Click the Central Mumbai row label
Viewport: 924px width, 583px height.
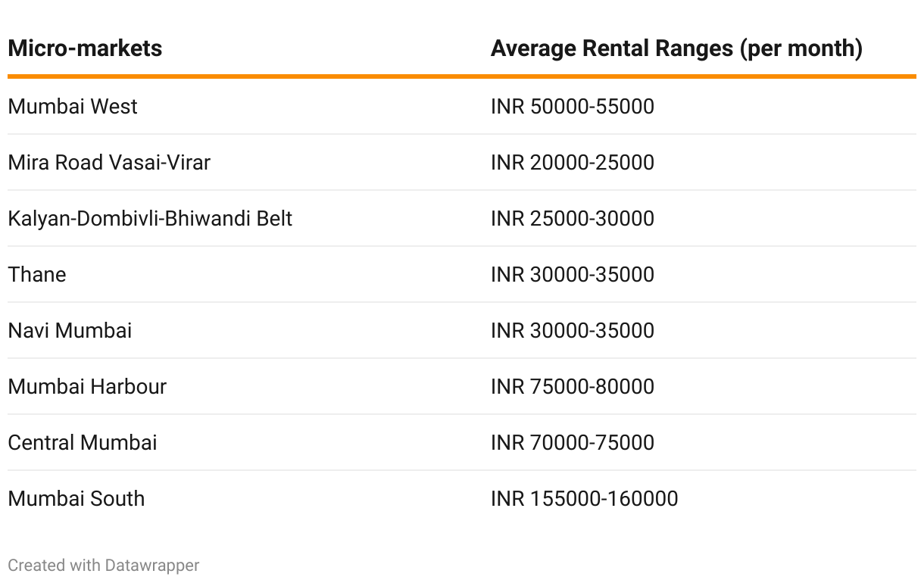[x=83, y=442]
